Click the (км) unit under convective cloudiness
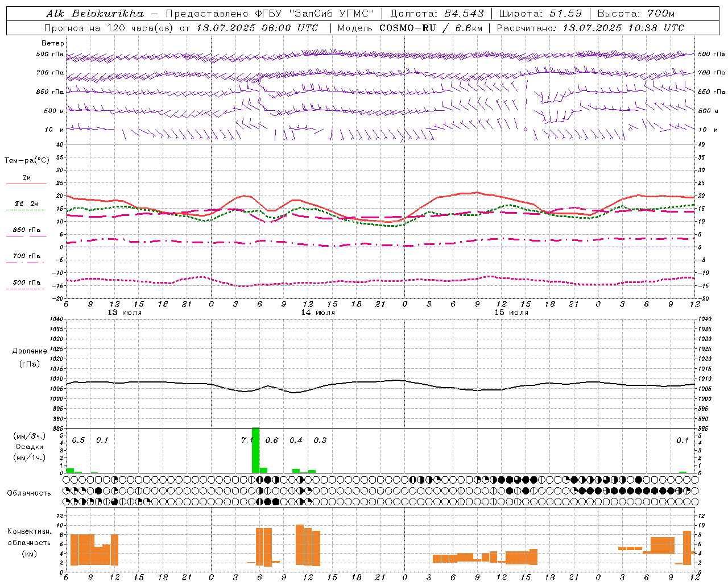The height and width of the screenshot is (582, 728). pyautogui.click(x=29, y=554)
